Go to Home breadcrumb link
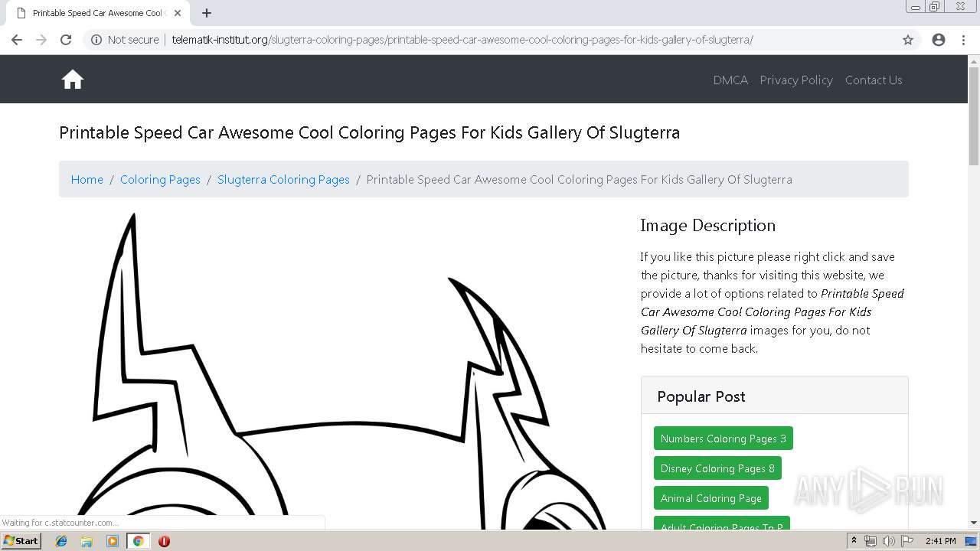The width and height of the screenshot is (980, 551). click(87, 179)
